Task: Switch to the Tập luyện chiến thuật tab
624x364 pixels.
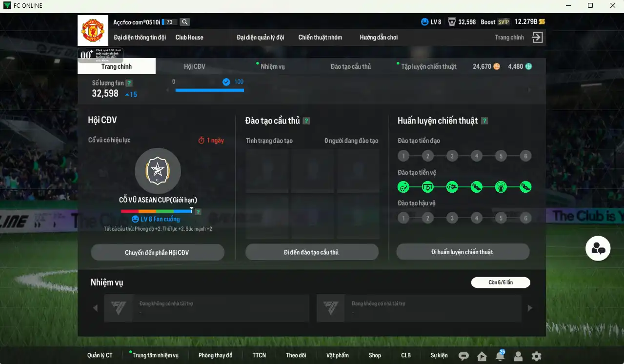Action: pyautogui.click(x=429, y=66)
